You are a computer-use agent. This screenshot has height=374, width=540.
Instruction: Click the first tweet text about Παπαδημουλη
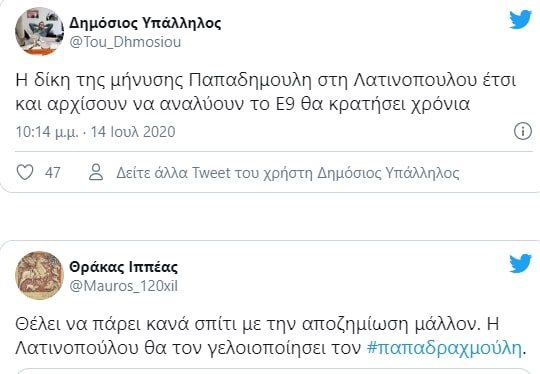[x=266, y=92]
